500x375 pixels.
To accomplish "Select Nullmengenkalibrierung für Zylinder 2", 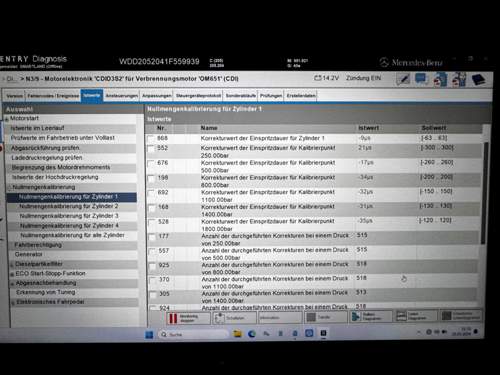I will coord(69,206).
